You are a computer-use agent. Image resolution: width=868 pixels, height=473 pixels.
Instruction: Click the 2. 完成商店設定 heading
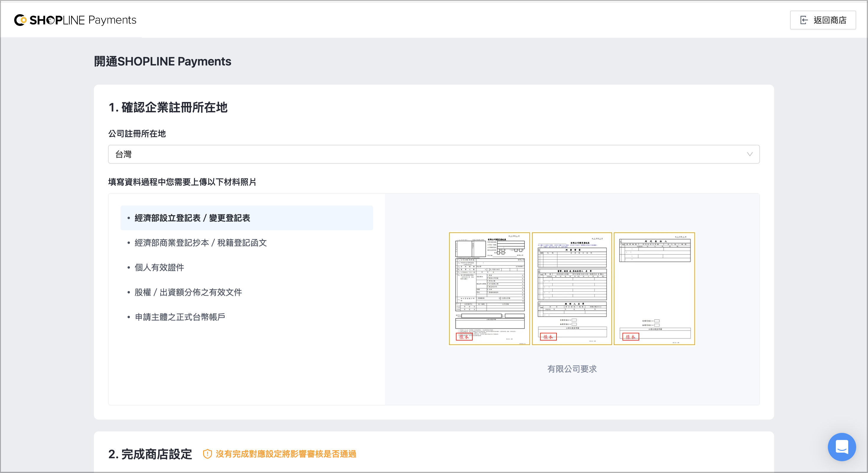pos(150,454)
